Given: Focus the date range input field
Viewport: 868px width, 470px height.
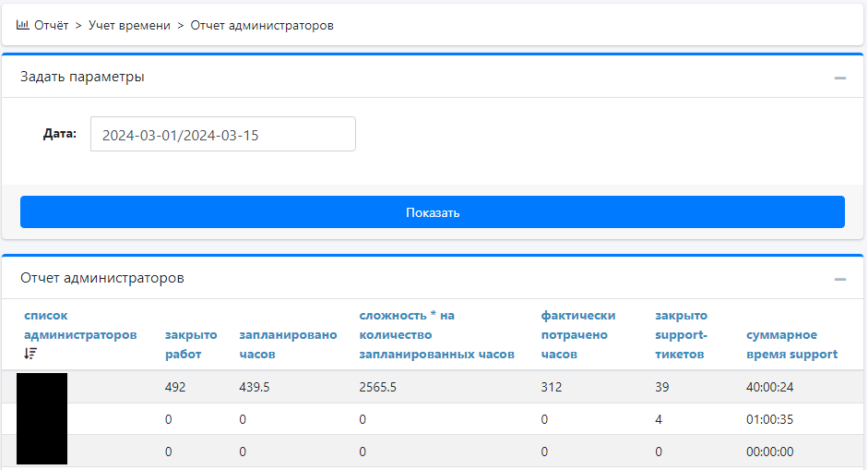Looking at the screenshot, I should tap(222, 135).
